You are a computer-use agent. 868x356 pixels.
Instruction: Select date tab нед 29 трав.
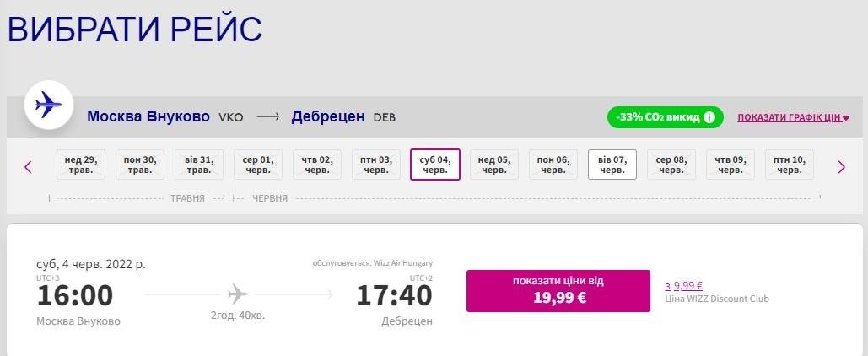click(x=80, y=165)
